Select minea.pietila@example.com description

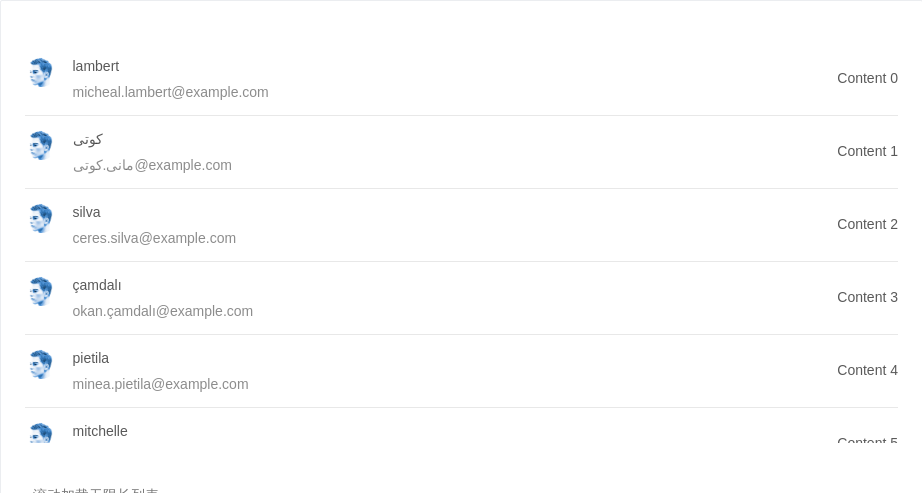[x=161, y=384]
